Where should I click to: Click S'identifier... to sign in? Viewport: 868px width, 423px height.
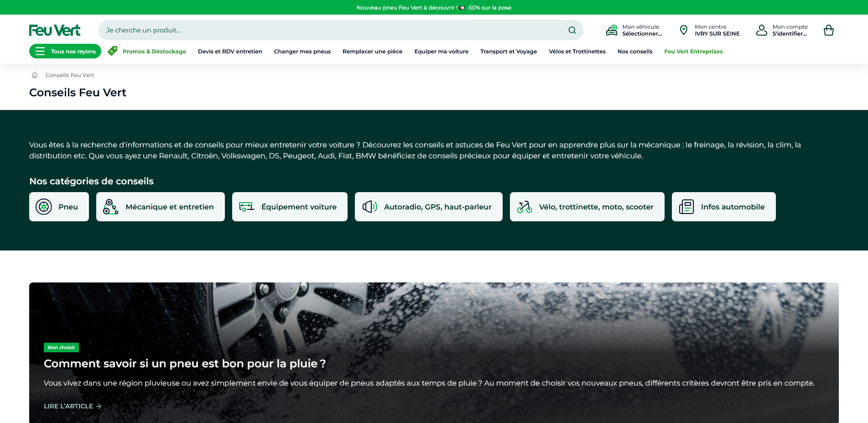pyautogui.click(x=790, y=34)
